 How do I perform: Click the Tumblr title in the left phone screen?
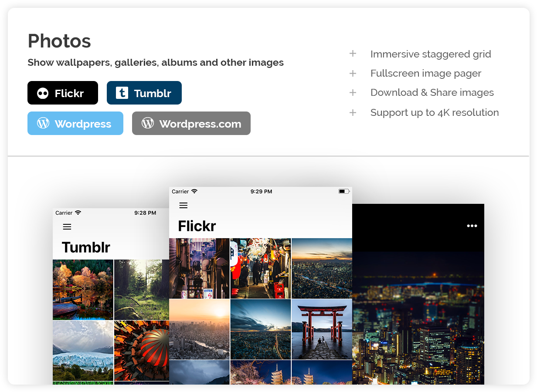pos(86,247)
